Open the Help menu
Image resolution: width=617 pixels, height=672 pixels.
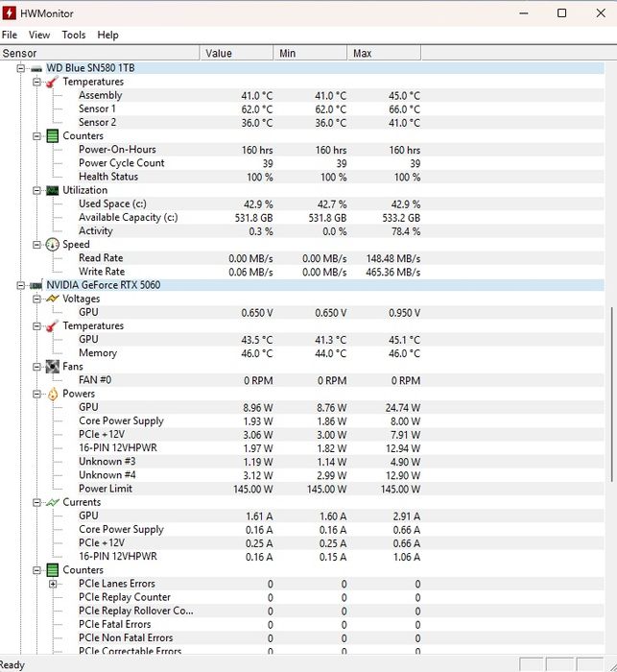pos(107,35)
